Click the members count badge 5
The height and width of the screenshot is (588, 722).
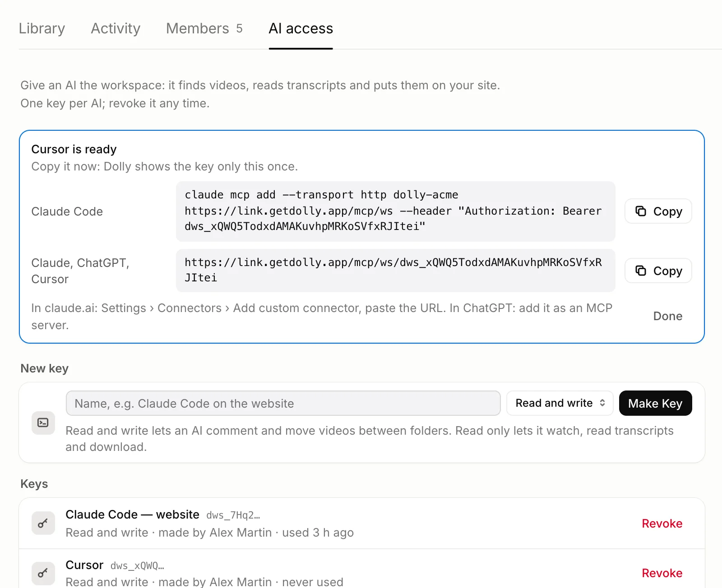[239, 28]
